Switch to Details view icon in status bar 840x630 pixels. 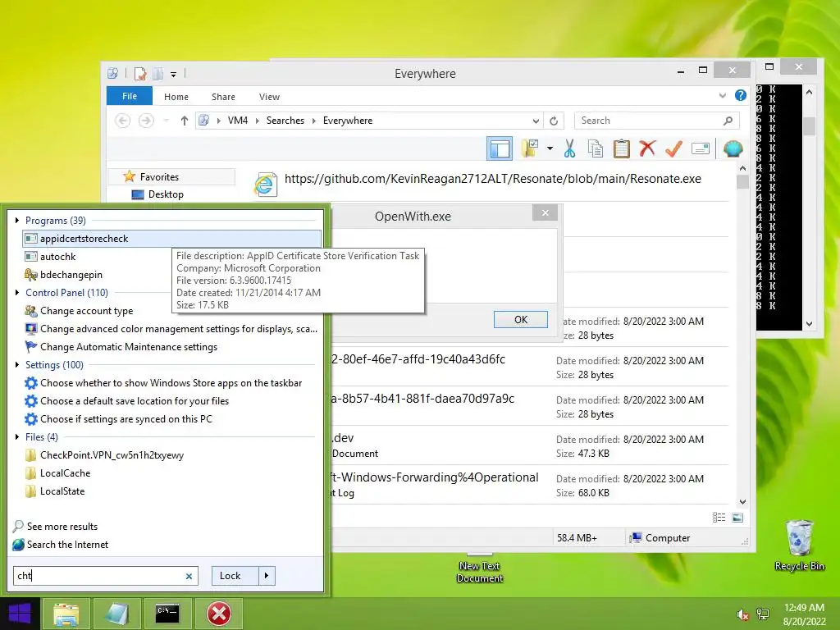coord(719,518)
